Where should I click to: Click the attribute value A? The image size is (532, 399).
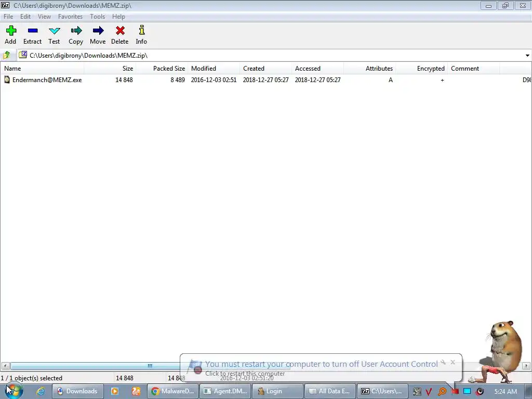(x=391, y=79)
